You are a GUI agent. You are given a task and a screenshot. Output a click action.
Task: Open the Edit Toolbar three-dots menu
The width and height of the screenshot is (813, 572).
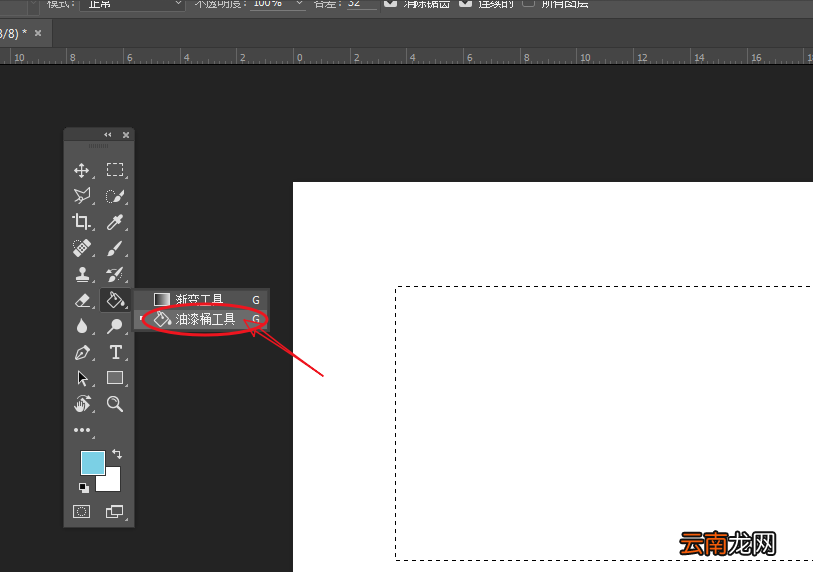tap(81, 430)
